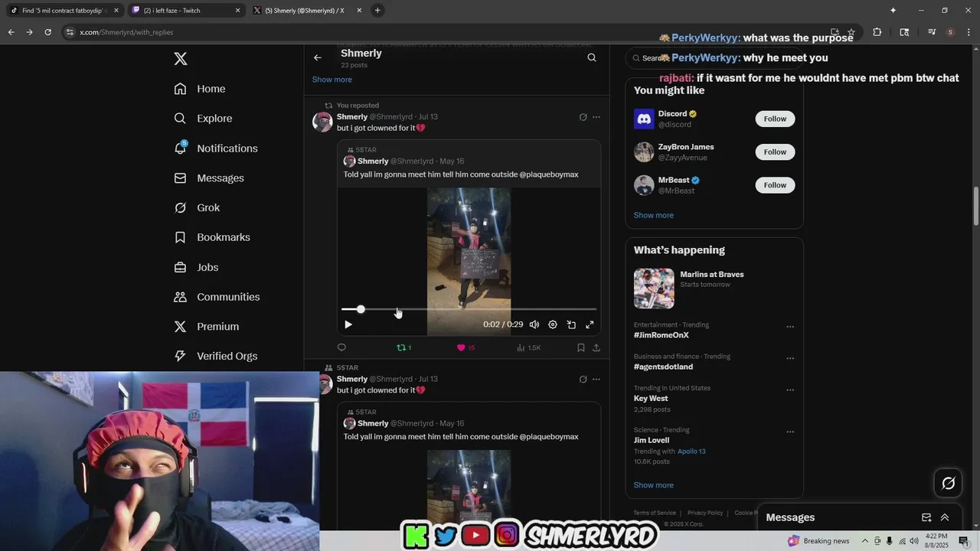Unlike the first tweet with 15 likes
This screenshot has height=551, width=980.
(465, 347)
